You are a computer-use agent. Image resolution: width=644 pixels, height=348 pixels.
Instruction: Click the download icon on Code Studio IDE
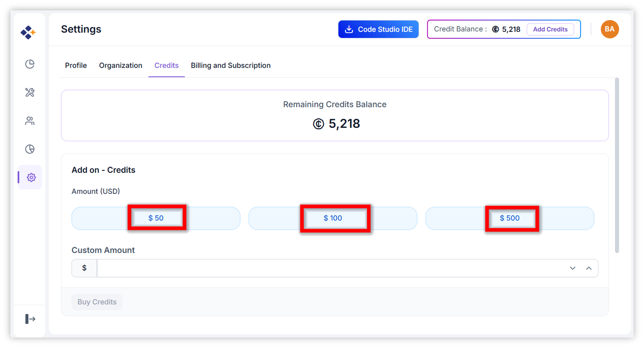[349, 29]
